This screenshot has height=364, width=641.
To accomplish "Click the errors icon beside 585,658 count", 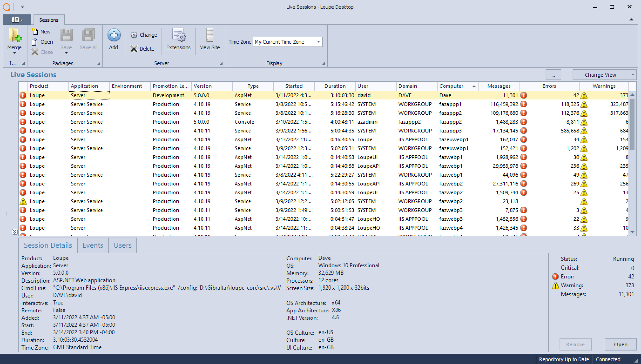I will [523, 131].
